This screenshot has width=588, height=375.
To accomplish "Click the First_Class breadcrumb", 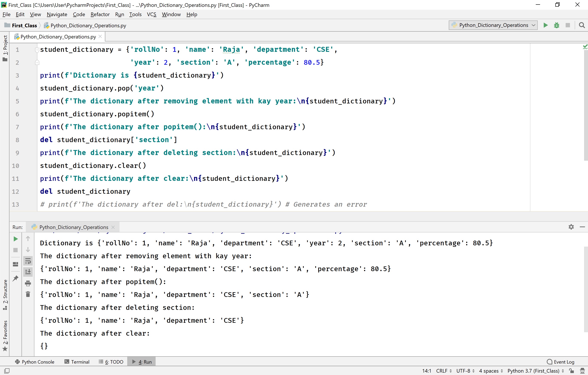I will pyautogui.click(x=24, y=25).
